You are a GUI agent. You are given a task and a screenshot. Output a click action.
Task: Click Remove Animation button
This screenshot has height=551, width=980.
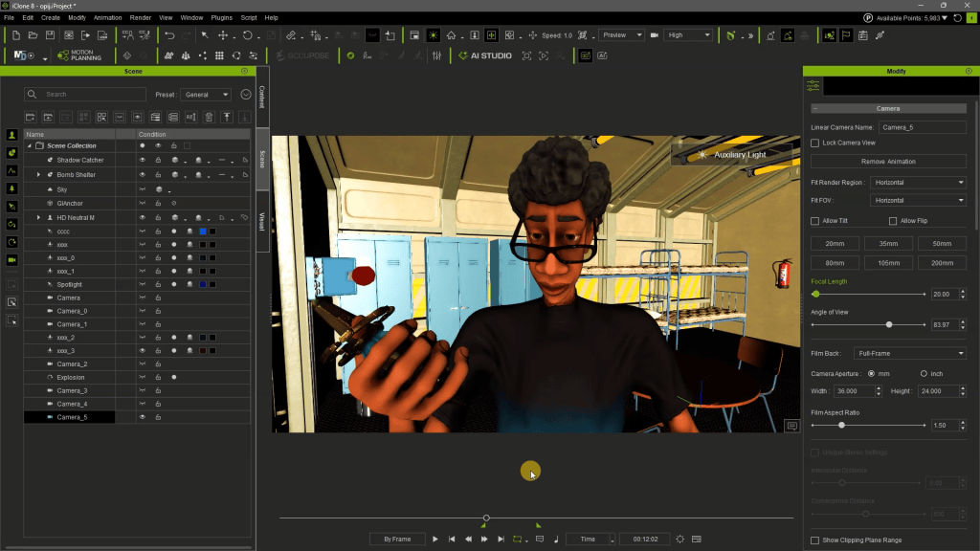pos(888,162)
